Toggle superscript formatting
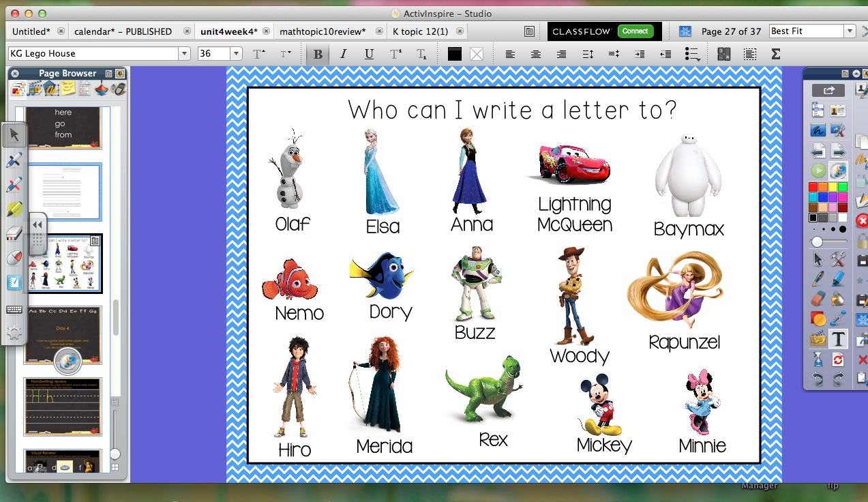 pos(395,54)
